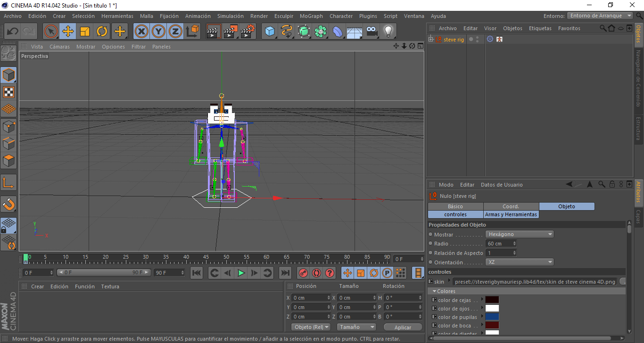Toggle the steve rig visibility dots
Image resolution: width=644 pixels, height=343 pixels.
(x=477, y=40)
